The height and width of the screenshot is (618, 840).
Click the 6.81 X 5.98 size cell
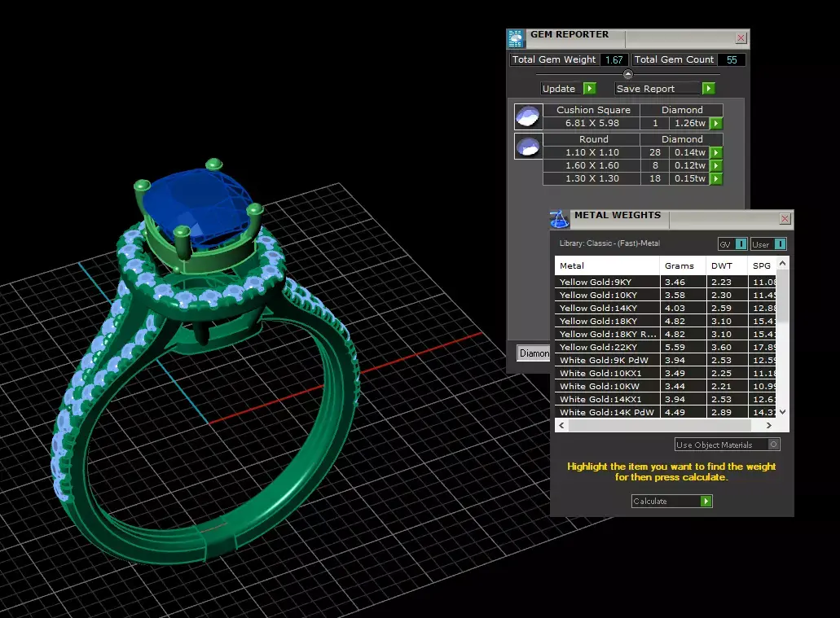pyautogui.click(x=592, y=123)
